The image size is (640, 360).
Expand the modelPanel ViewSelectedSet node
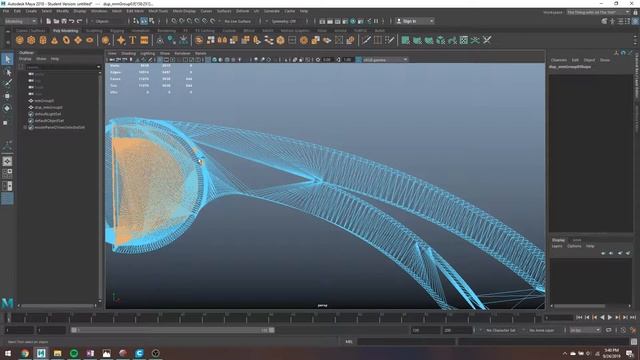(x=25, y=127)
